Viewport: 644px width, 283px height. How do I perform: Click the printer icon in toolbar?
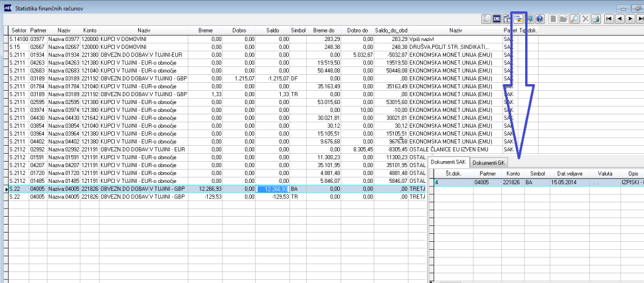tap(596, 19)
